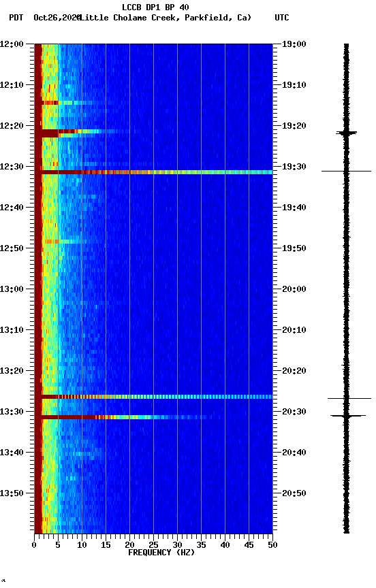Click the title text 'LCCB DP1 BP 40'

155,7
